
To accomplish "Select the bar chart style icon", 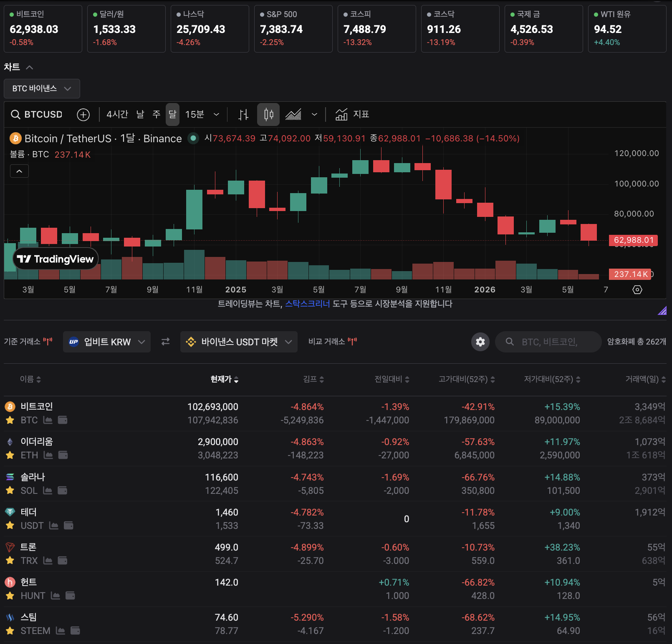I will tap(243, 114).
